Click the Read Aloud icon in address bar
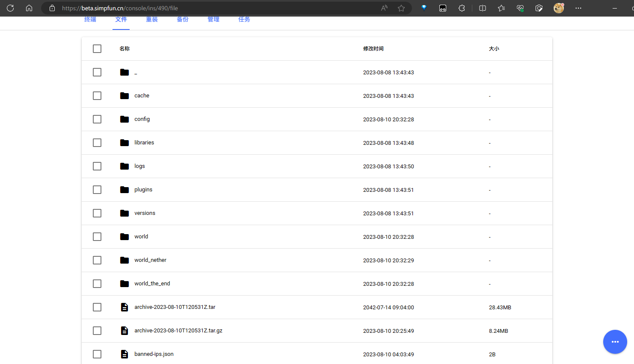Viewport: 634px width, 364px height. pos(384,8)
